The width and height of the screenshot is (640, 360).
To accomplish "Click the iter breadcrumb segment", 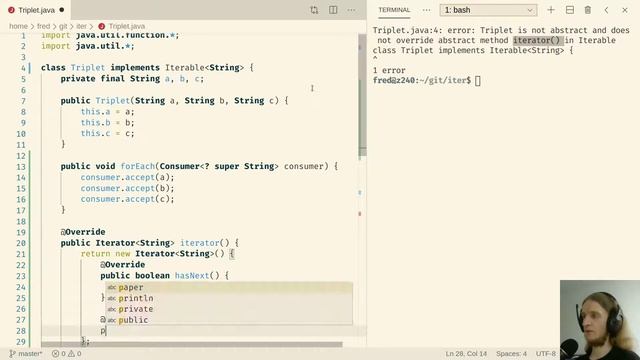I will [82, 26].
